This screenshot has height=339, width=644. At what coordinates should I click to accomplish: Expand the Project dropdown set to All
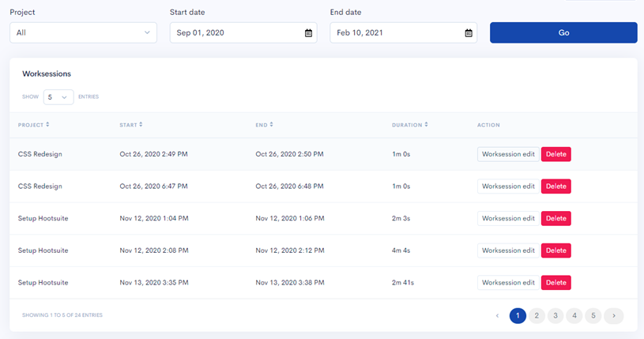click(x=84, y=33)
